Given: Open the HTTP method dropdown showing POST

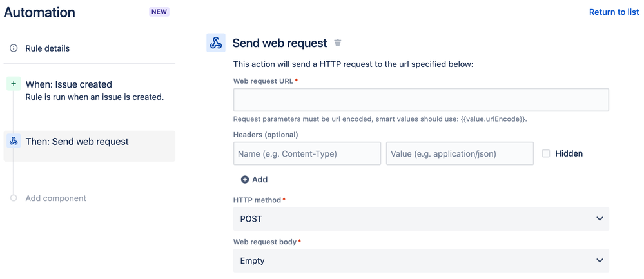Looking at the screenshot, I should click(x=421, y=219).
